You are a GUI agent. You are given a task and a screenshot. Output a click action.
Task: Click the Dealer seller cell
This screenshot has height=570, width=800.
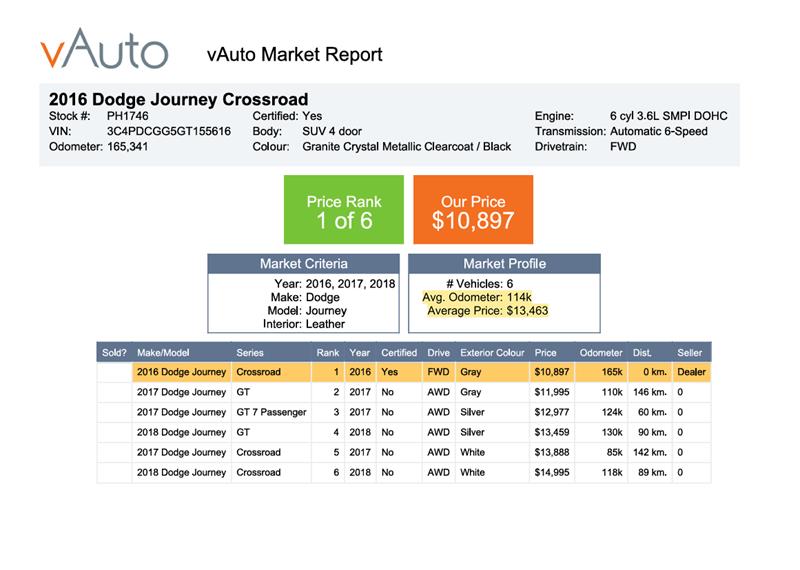(691, 372)
